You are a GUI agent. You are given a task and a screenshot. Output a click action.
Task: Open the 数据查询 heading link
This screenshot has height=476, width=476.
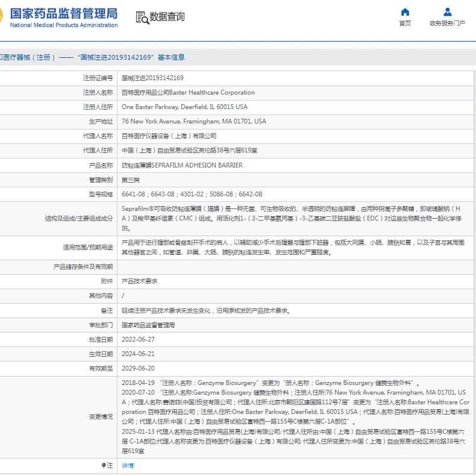(167, 17)
